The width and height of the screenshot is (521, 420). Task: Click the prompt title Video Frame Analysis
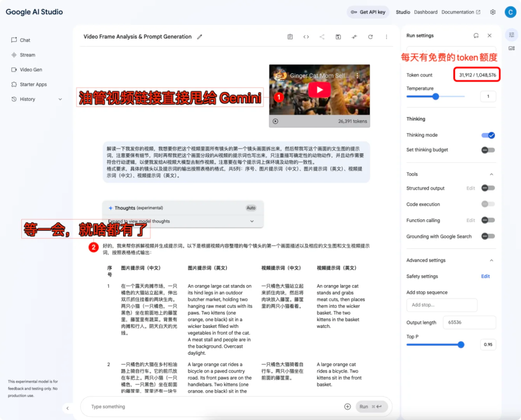[x=137, y=37]
